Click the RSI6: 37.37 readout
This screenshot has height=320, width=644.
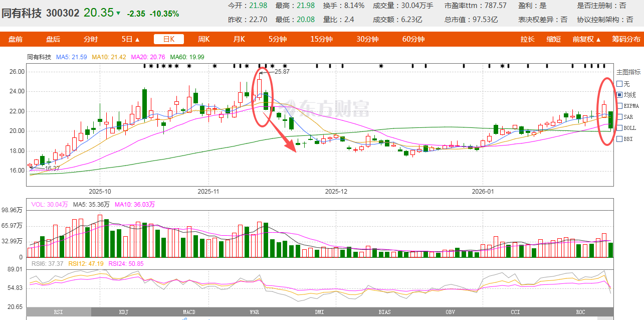coord(47,263)
